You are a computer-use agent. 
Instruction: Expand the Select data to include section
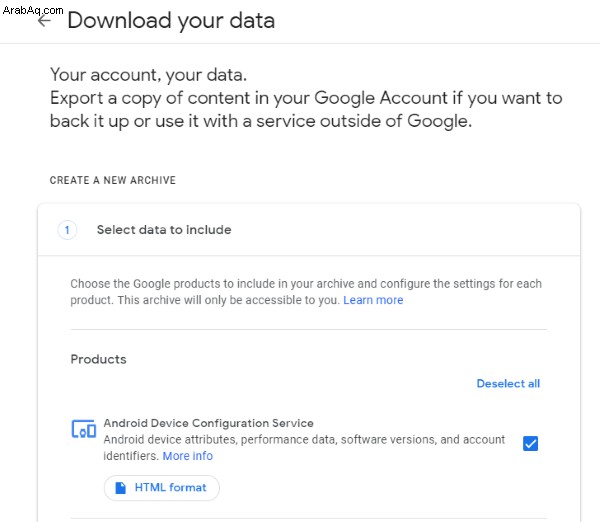(x=309, y=230)
